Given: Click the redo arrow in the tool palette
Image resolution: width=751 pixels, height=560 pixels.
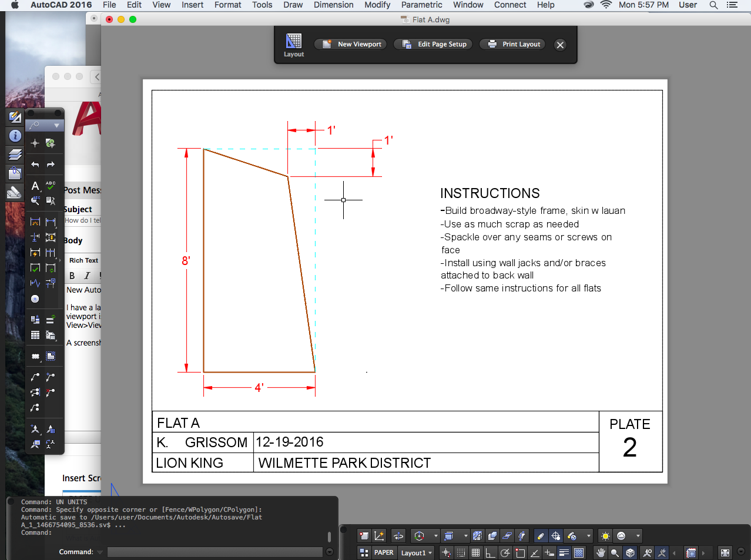Looking at the screenshot, I should [x=51, y=165].
